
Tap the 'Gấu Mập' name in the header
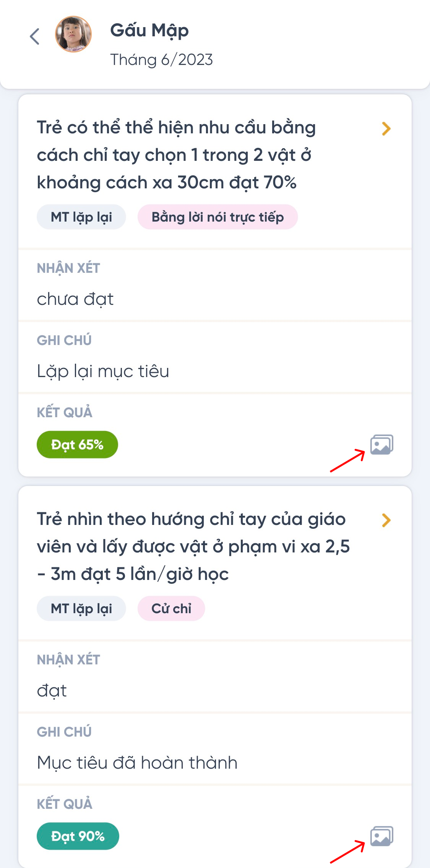click(149, 31)
